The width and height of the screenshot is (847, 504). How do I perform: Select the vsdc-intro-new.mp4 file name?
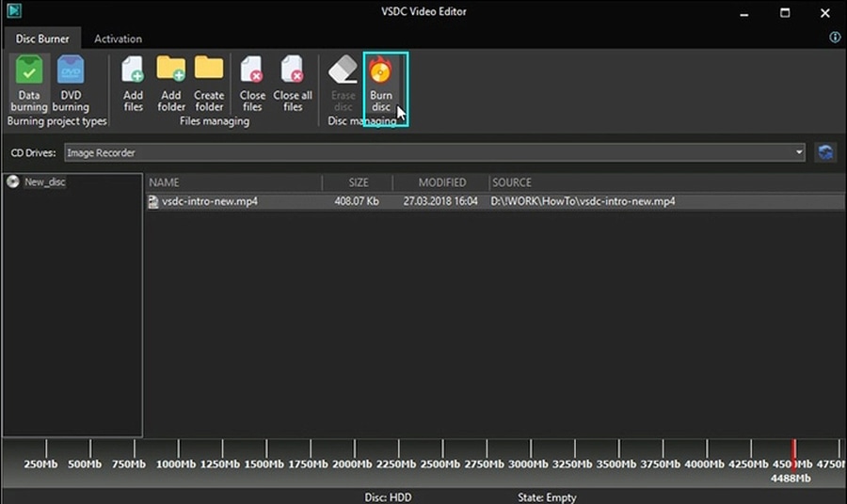click(x=210, y=201)
